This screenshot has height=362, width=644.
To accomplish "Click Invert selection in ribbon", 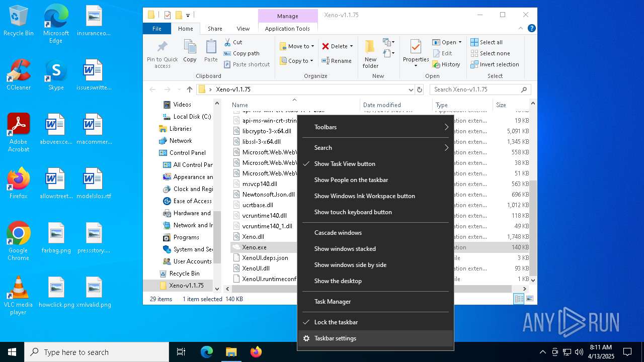I will (495, 64).
